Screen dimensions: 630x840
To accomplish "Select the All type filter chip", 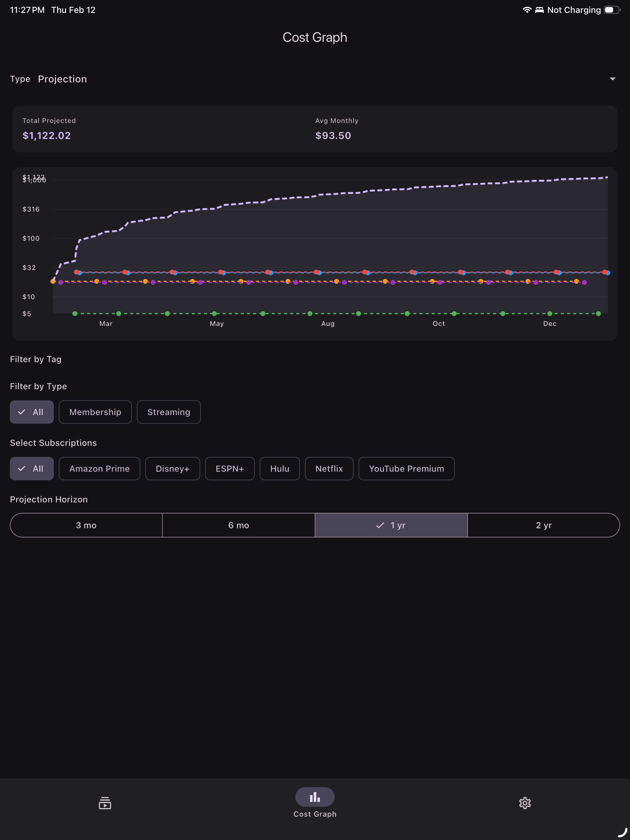I will coord(32,412).
